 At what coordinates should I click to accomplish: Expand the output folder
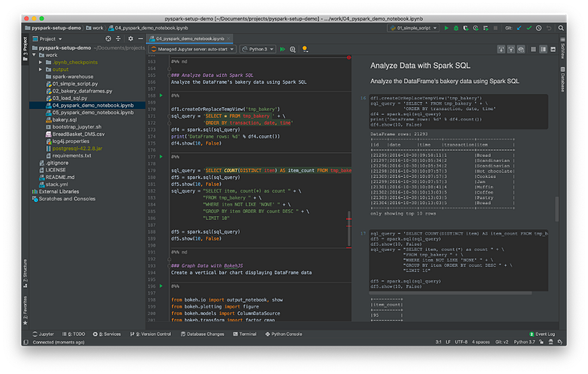tap(41, 69)
